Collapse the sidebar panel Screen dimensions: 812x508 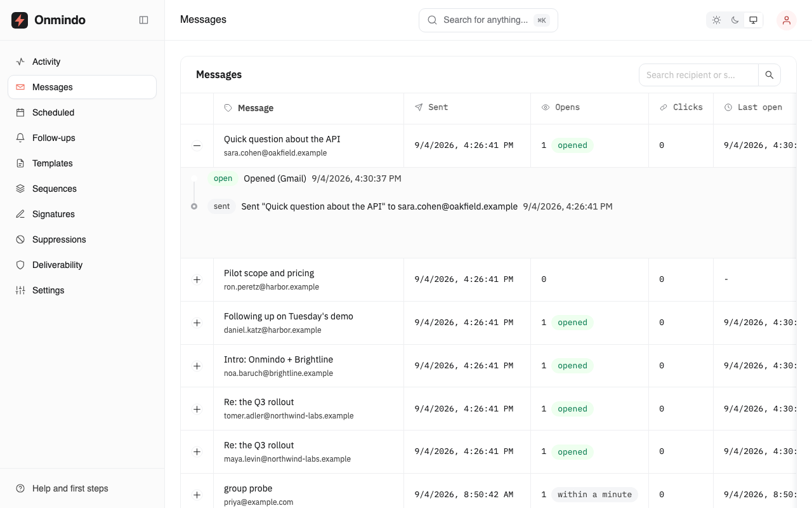(144, 20)
